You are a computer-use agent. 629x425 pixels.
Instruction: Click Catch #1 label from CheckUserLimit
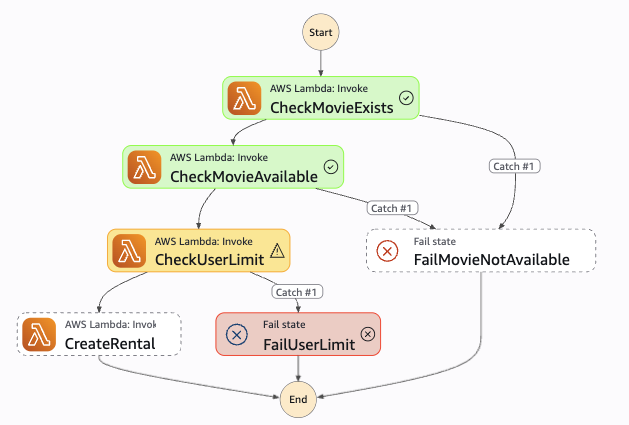point(297,292)
